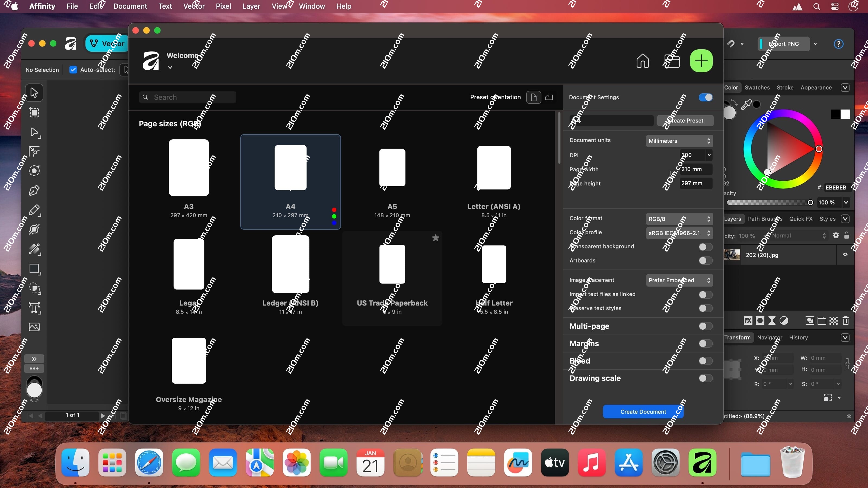Switch to the Quick FX tab
The width and height of the screenshot is (868, 488).
coord(801,219)
